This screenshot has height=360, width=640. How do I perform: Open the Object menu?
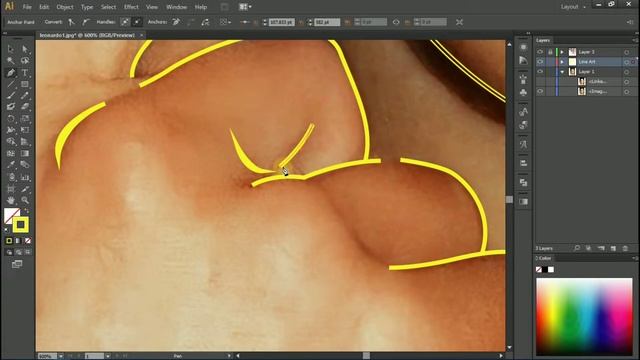[65, 7]
